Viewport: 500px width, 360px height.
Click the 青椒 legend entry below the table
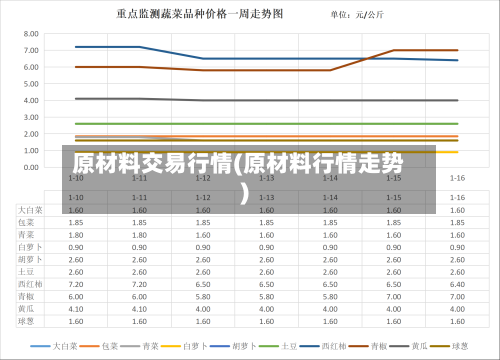pyautogui.click(x=368, y=346)
